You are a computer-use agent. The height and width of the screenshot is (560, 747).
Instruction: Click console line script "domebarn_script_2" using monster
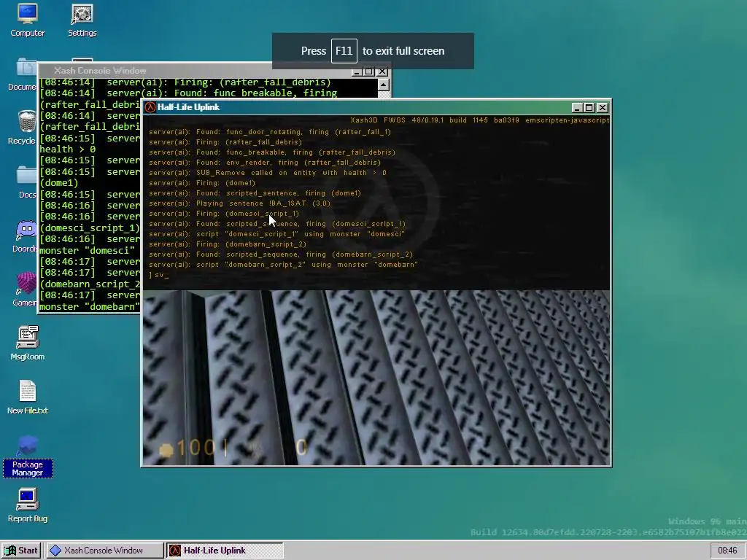(284, 265)
